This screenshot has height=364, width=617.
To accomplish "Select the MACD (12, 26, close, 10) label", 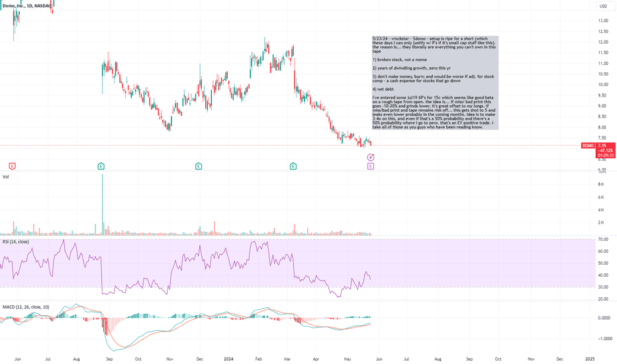I will 26,307.
